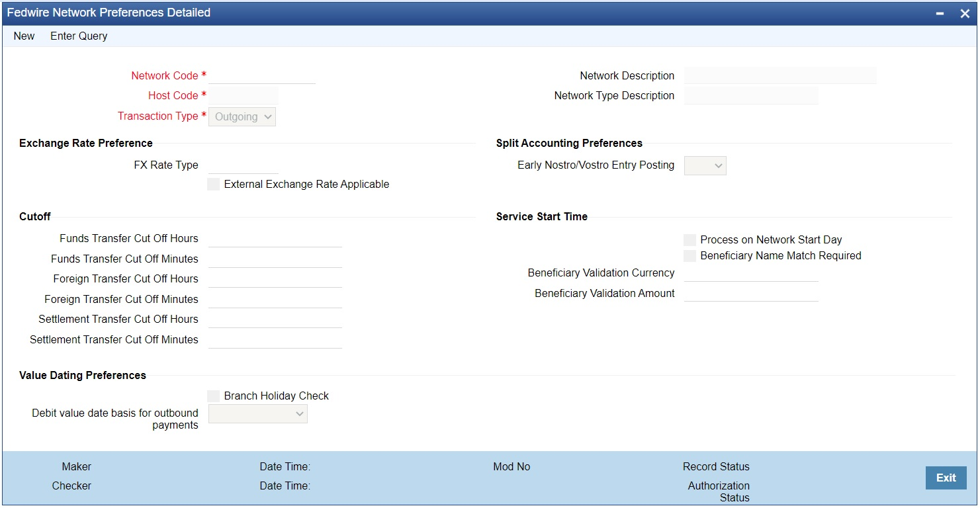Image resolution: width=980 pixels, height=508 pixels.
Task: Select the Network Type Description field
Action: pos(752,96)
